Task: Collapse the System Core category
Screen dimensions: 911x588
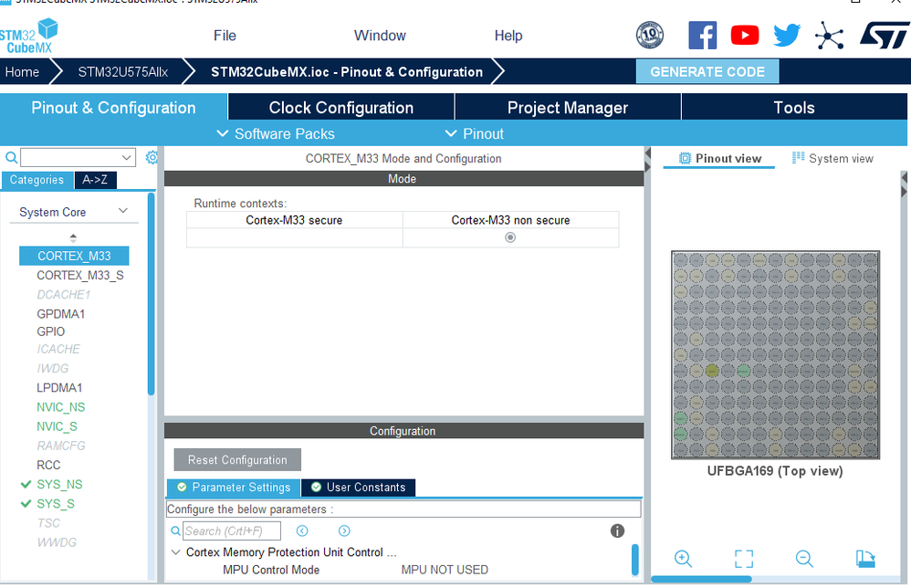Action: click(123, 211)
